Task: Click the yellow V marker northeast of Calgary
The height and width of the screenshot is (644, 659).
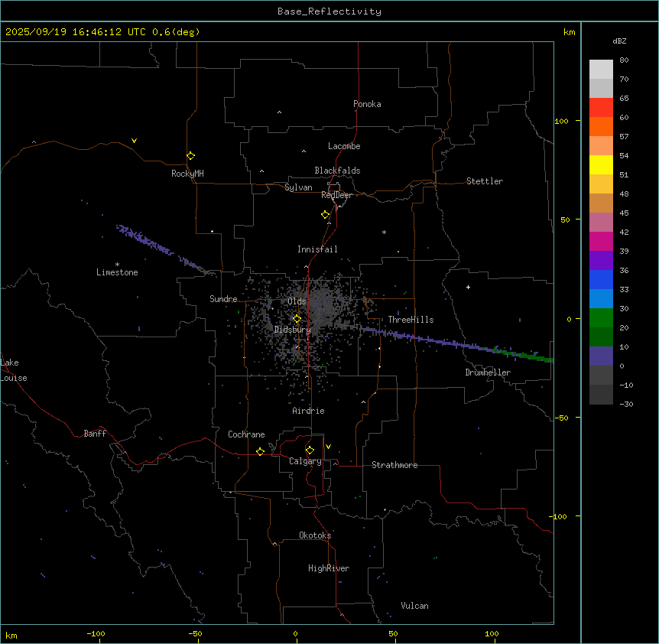Action: [x=328, y=446]
